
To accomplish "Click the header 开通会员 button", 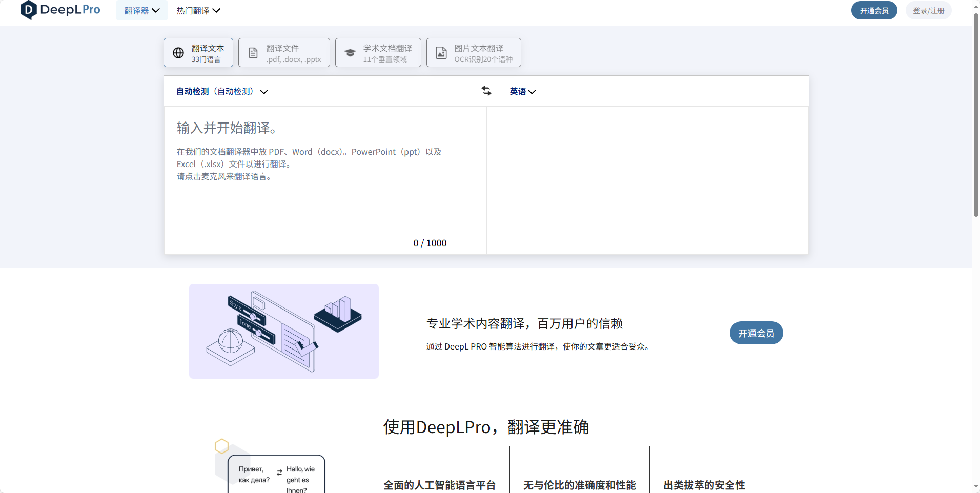I will pyautogui.click(x=874, y=10).
